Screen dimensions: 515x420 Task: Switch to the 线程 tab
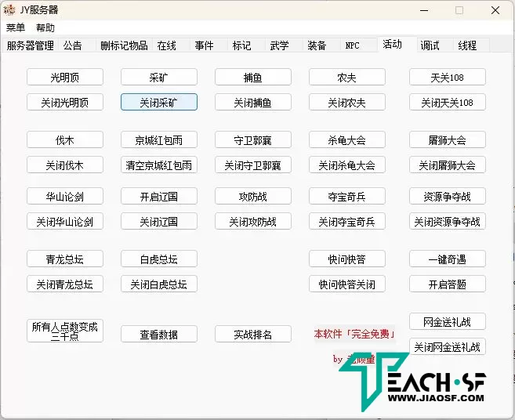pyautogui.click(x=471, y=45)
